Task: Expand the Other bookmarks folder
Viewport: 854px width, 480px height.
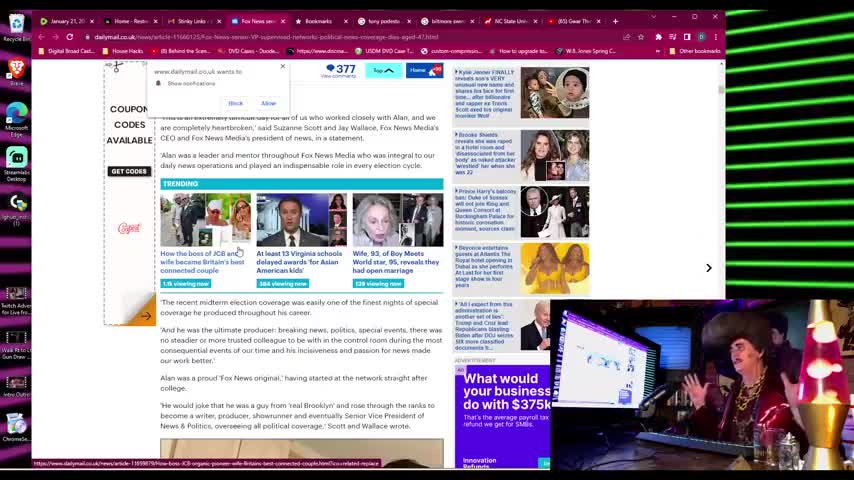Action: tap(694, 51)
